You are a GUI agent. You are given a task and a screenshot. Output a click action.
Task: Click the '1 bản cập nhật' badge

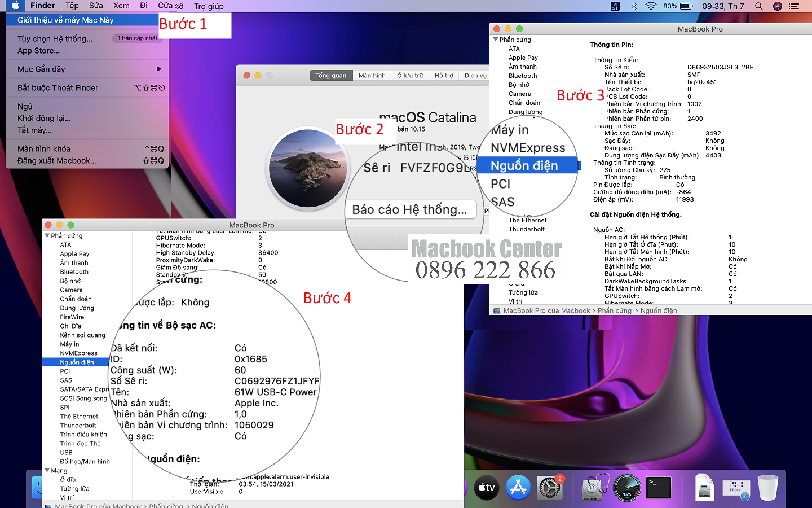(x=138, y=38)
